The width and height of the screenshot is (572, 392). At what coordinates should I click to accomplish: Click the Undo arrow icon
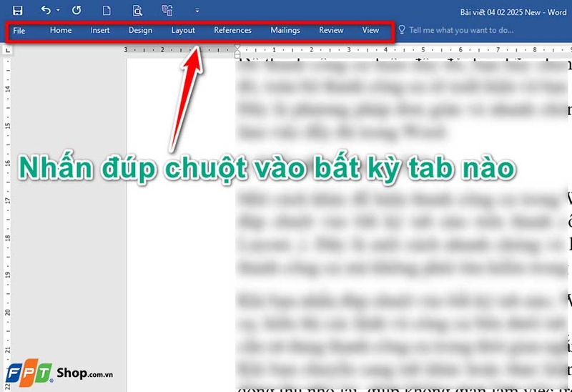pyautogui.click(x=46, y=10)
